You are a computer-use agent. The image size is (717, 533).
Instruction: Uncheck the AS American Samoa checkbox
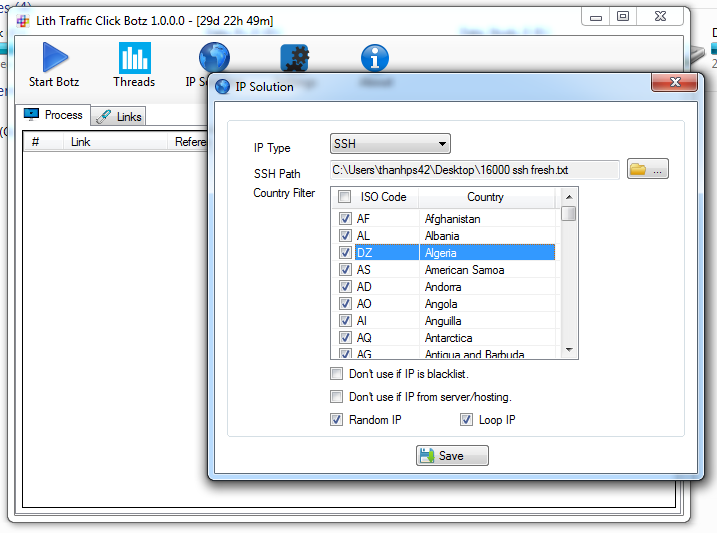click(345, 269)
